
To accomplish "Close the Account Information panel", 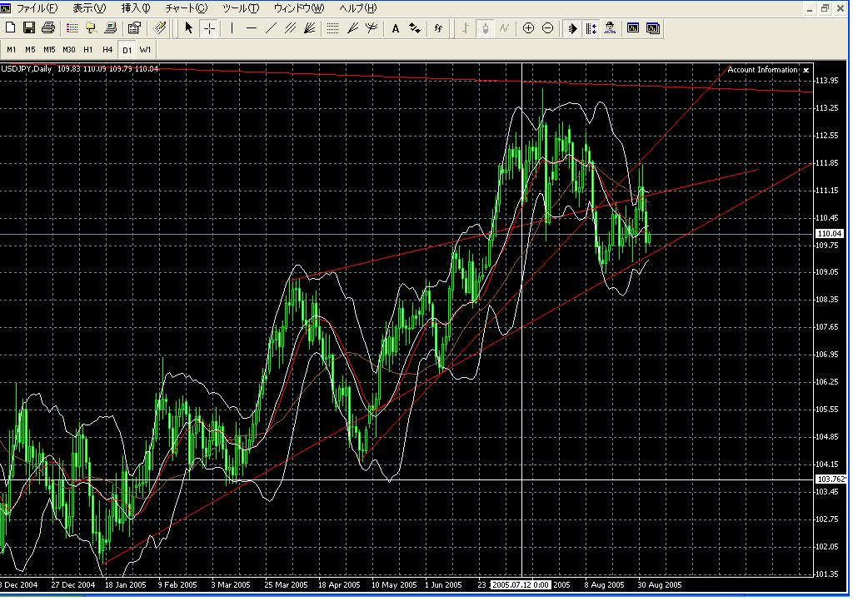I will coord(806,70).
